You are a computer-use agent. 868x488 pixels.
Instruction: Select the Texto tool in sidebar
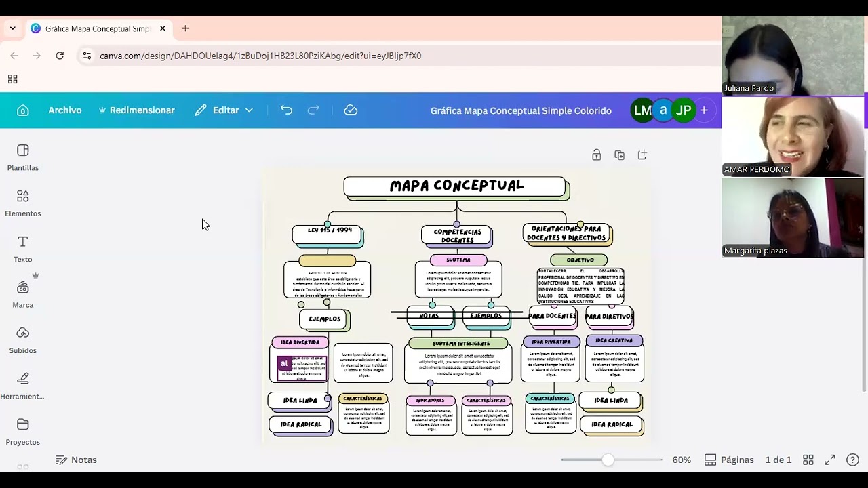(22, 249)
